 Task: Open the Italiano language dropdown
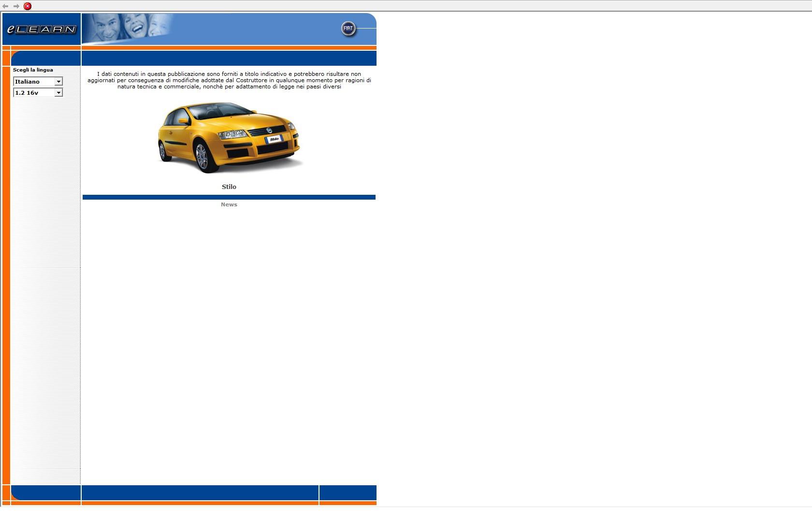point(38,81)
